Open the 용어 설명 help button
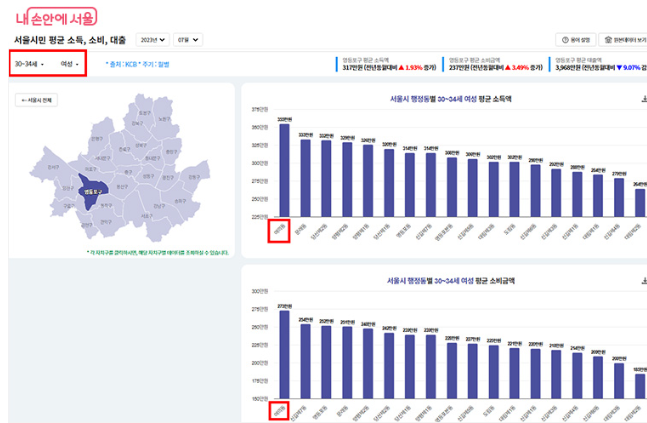This screenshot has width=647, height=423. 576,40
